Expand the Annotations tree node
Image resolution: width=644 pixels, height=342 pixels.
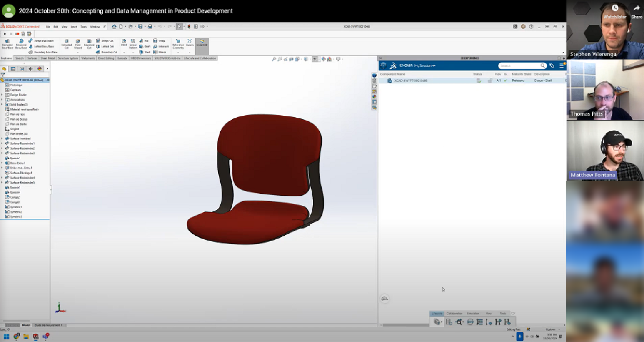2,100
